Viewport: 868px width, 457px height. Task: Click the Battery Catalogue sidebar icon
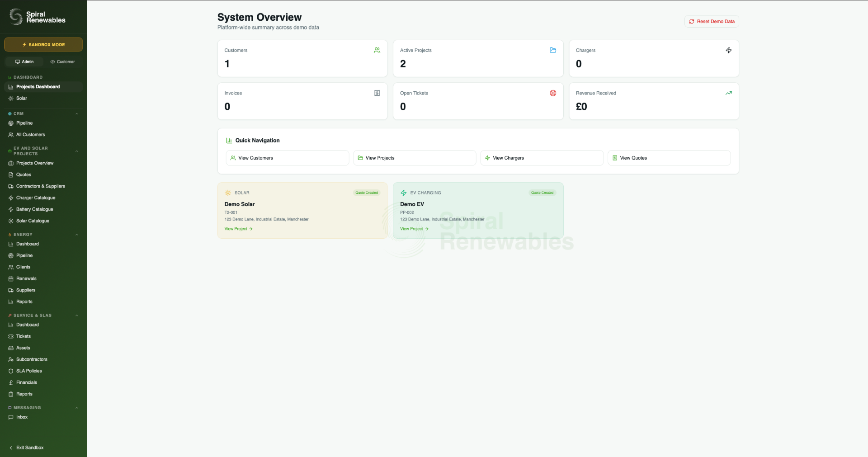[11, 209]
